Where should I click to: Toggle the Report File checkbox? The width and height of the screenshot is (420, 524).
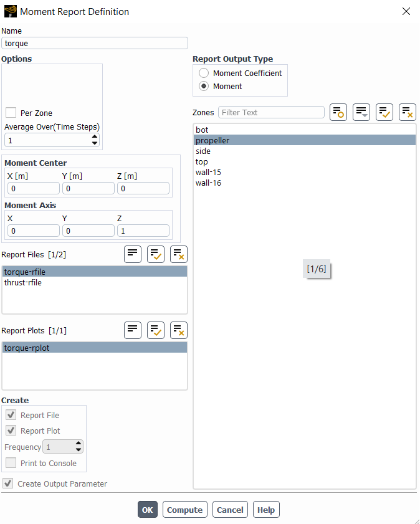coord(11,415)
